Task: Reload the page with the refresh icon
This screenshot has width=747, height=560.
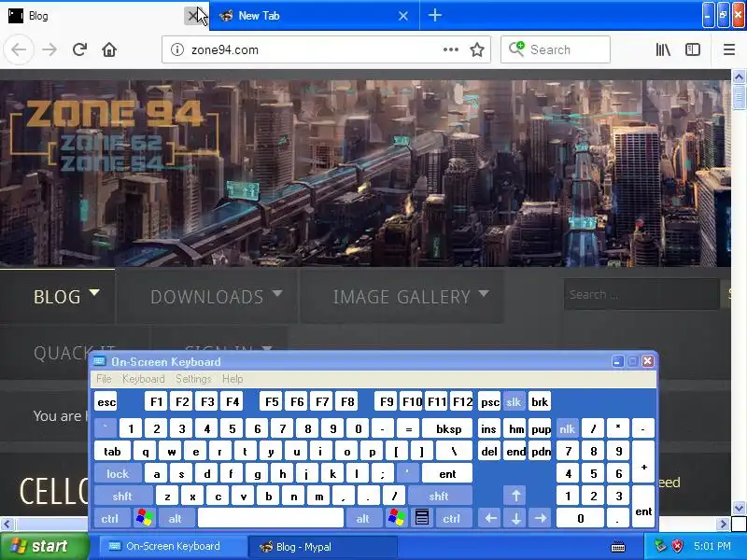Action: [x=79, y=49]
